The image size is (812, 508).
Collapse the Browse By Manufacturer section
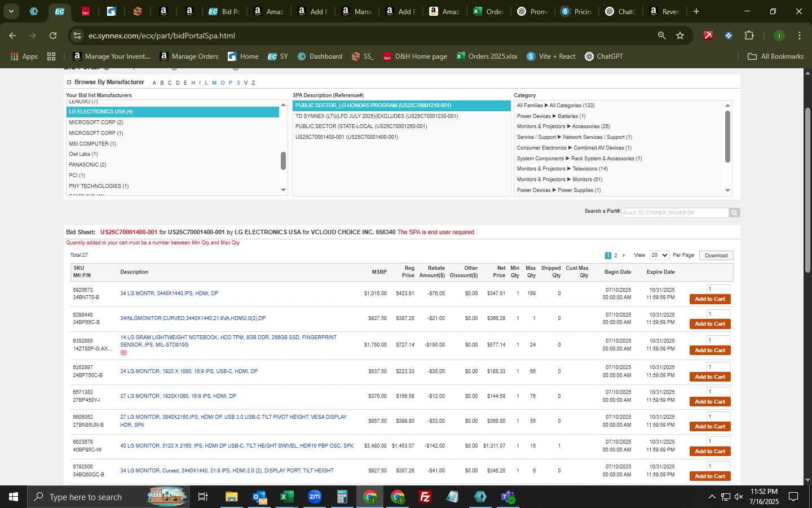[69, 82]
